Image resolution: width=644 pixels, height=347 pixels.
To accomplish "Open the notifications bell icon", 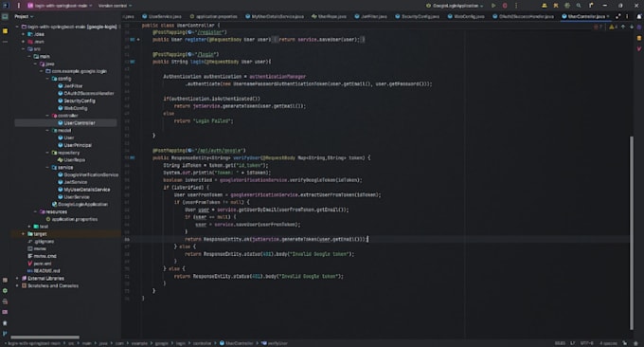I will coord(639,16).
